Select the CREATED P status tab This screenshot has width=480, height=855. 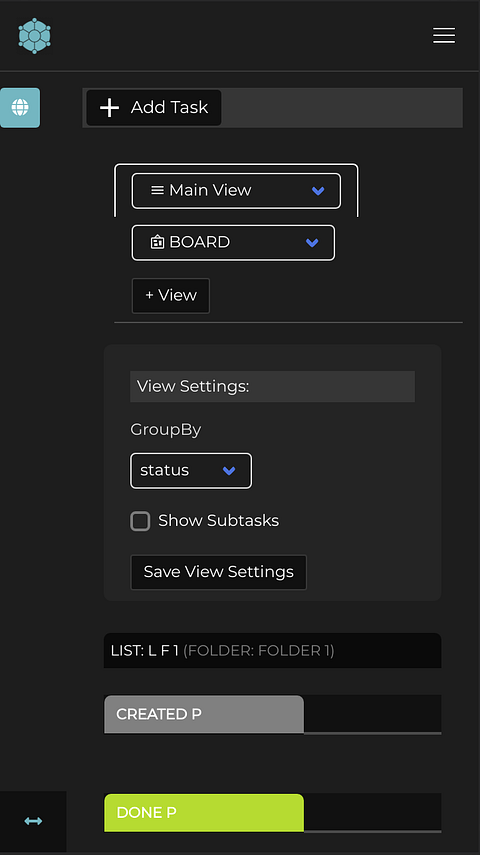(x=204, y=714)
